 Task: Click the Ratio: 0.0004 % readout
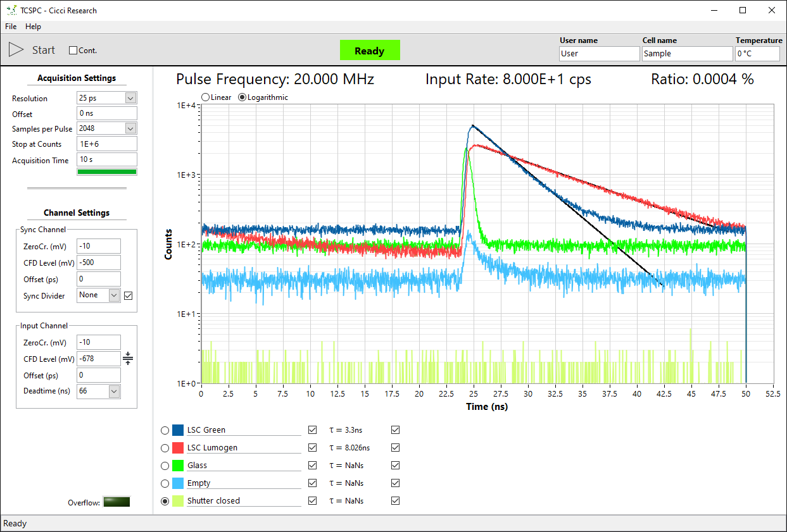tap(703, 79)
